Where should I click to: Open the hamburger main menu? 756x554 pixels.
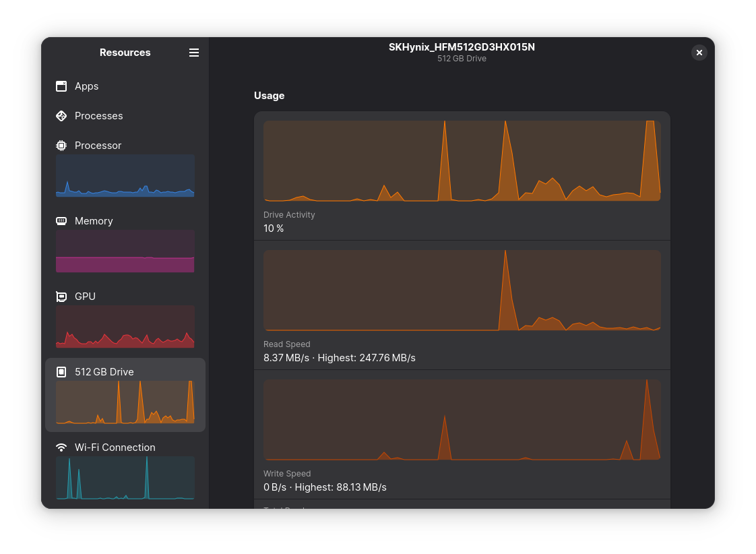tap(194, 53)
